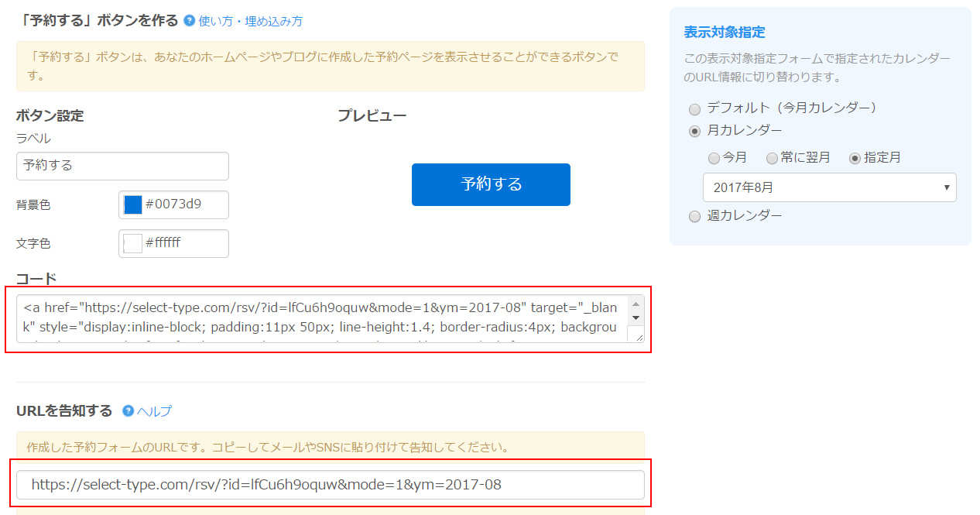Image resolution: width=980 pixels, height=515 pixels.
Task: Choose the 今月 radio option
Action: [x=714, y=158]
